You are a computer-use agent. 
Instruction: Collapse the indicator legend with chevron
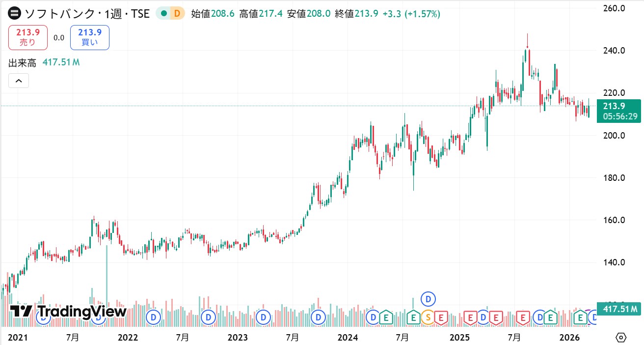(x=19, y=81)
